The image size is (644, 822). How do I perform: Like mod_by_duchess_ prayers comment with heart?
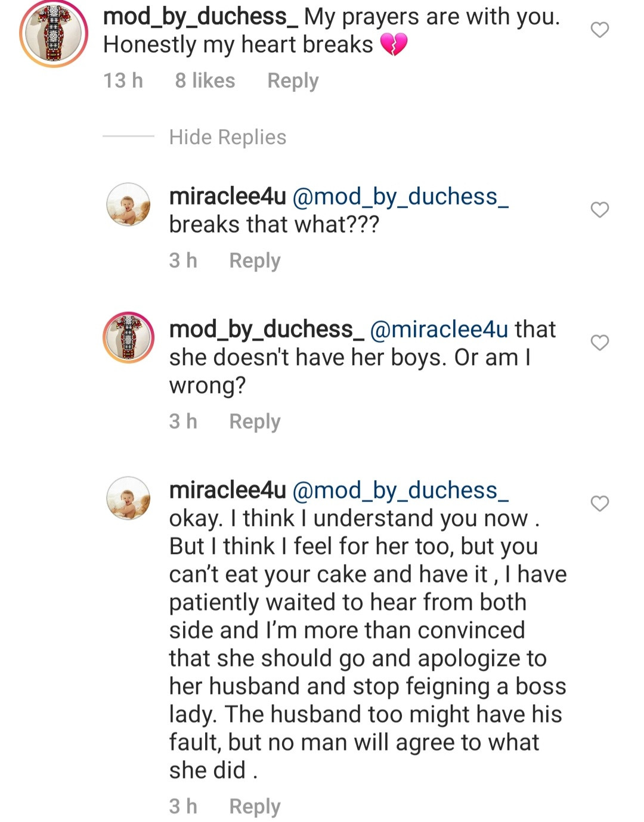coord(599,30)
